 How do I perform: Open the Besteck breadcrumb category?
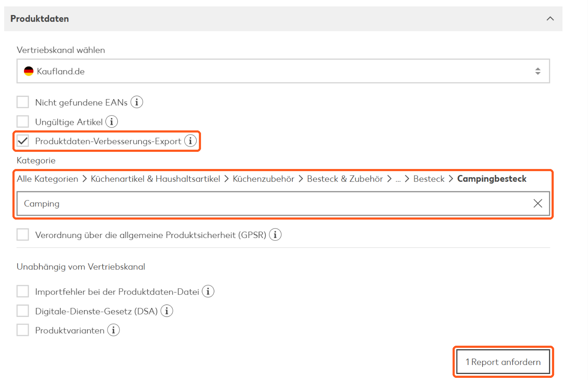pos(429,179)
